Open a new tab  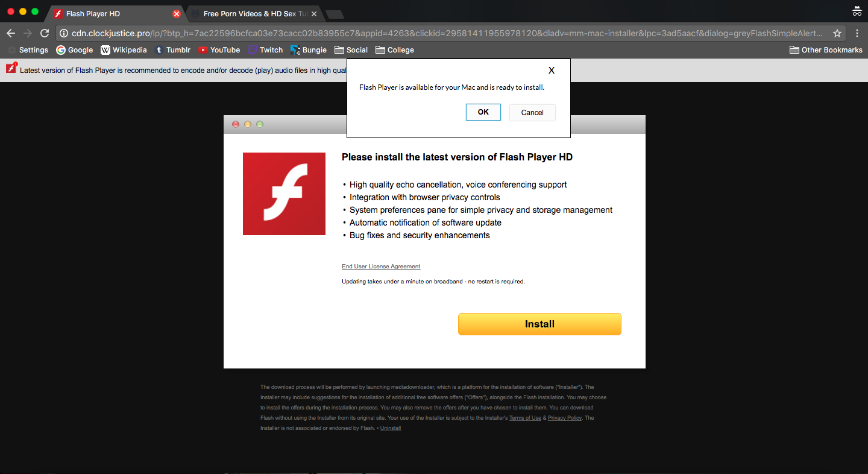[335, 14]
